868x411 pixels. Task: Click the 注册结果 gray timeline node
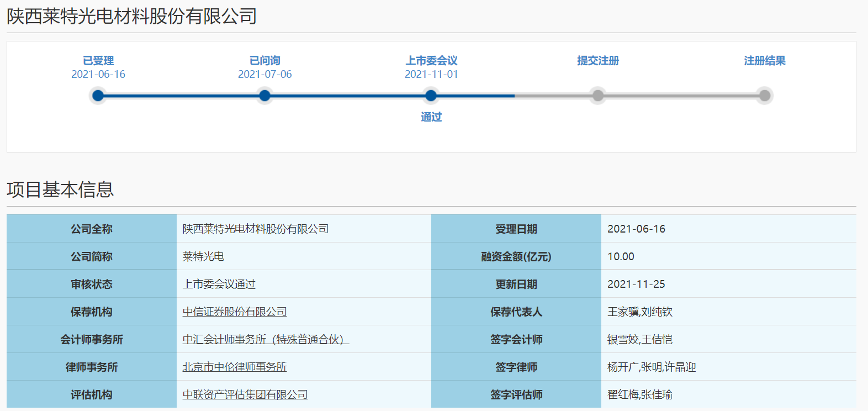(x=765, y=96)
